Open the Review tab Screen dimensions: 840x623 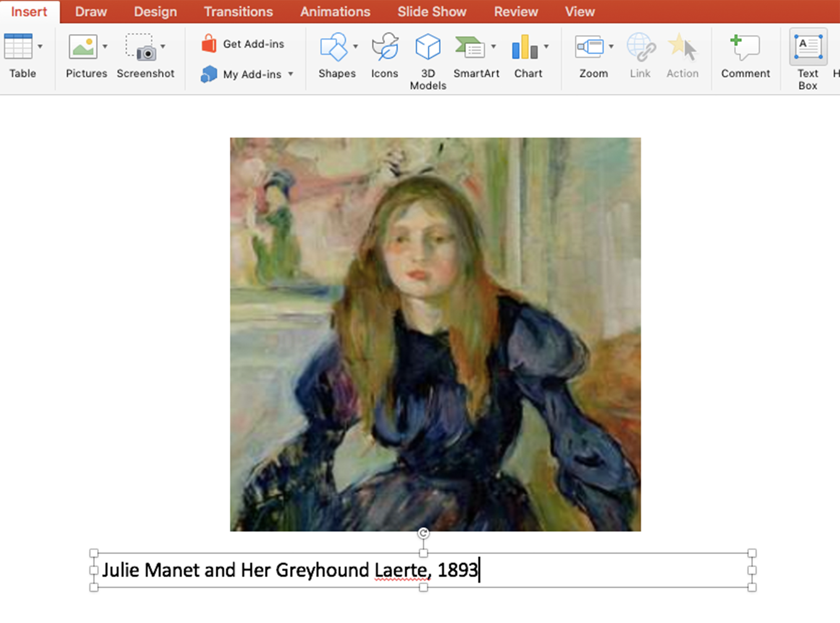point(516,12)
